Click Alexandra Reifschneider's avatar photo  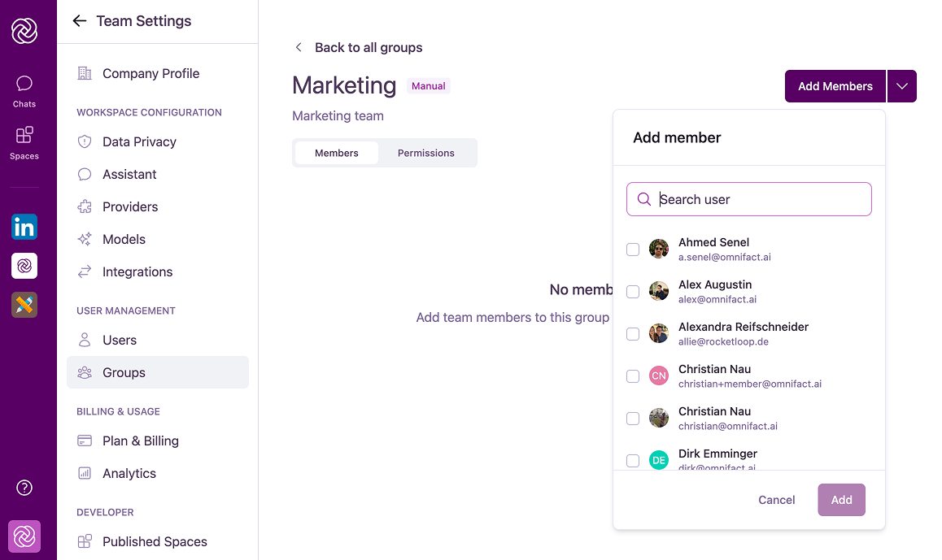point(659,333)
